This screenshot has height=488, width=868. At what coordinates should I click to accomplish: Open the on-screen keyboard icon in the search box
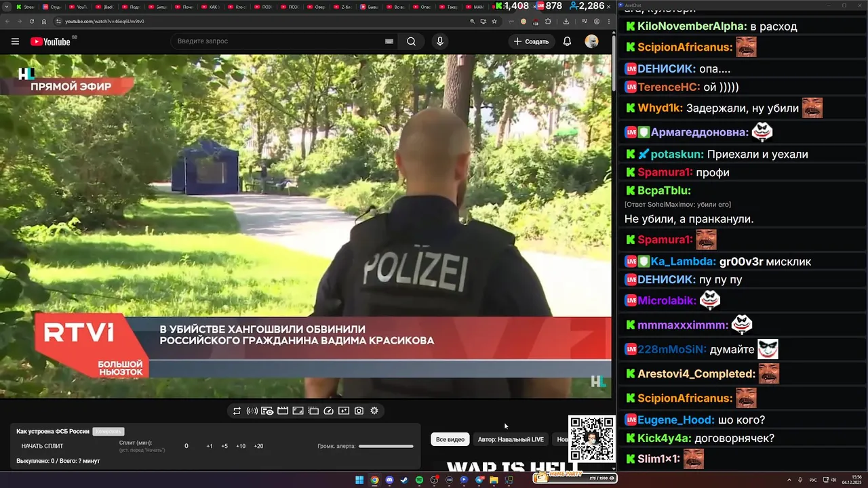point(389,41)
